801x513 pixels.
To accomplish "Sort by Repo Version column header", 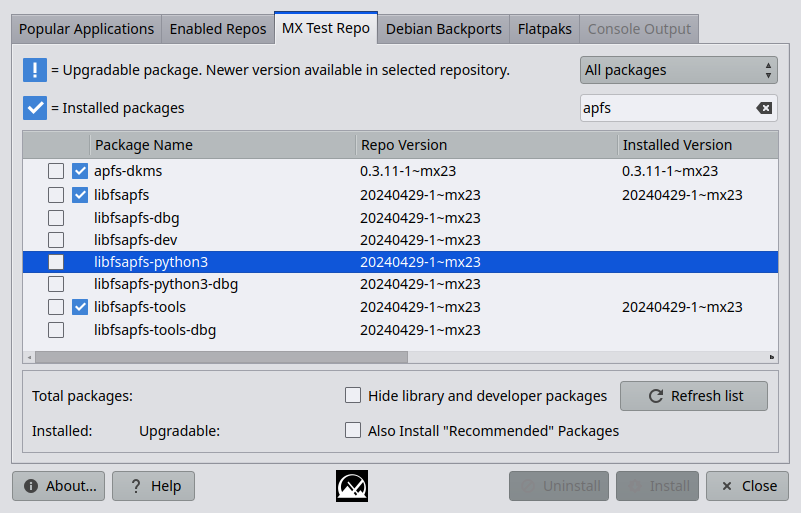I will [x=487, y=145].
